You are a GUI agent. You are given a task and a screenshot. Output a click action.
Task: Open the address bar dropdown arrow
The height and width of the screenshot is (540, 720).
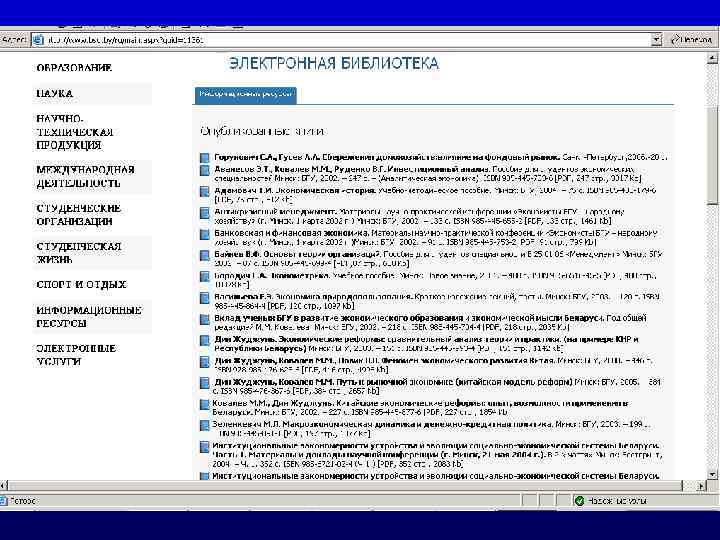pos(657,40)
